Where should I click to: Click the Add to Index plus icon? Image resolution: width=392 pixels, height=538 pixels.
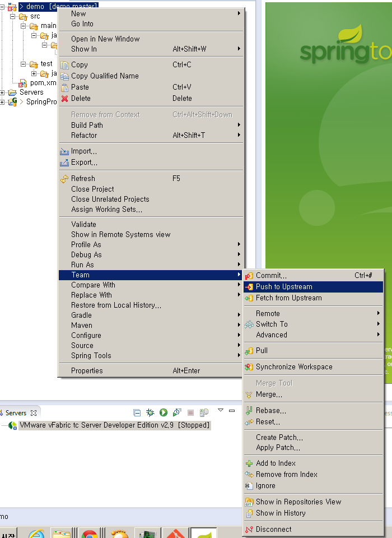tap(249, 463)
